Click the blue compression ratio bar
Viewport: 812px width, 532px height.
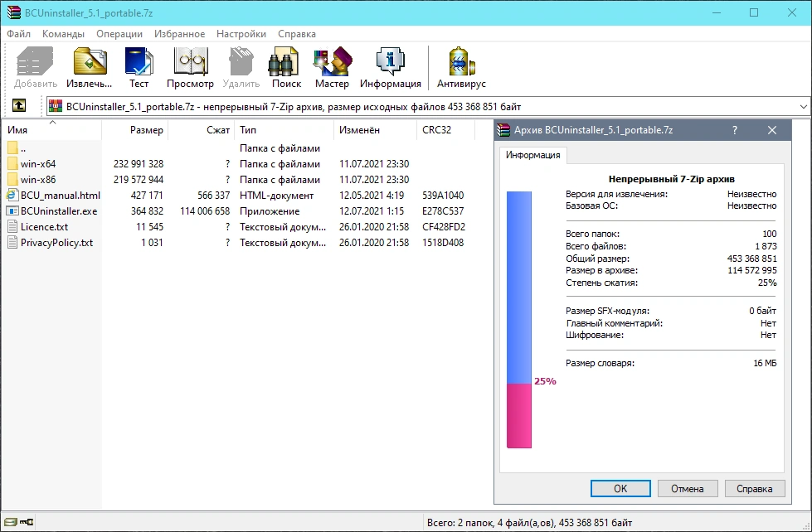(x=519, y=288)
